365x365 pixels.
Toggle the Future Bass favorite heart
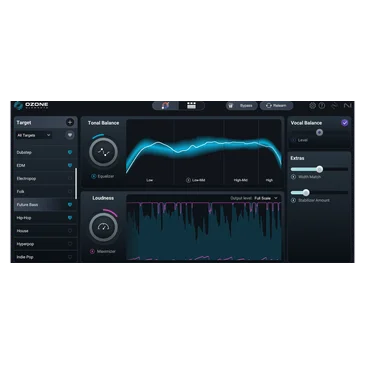tap(70, 205)
